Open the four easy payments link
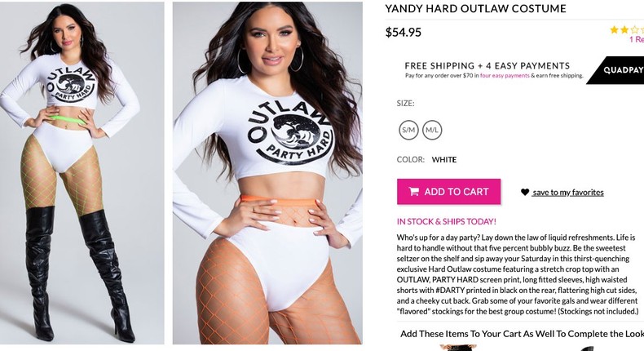This screenshot has width=644, height=351. coord(505,76)
